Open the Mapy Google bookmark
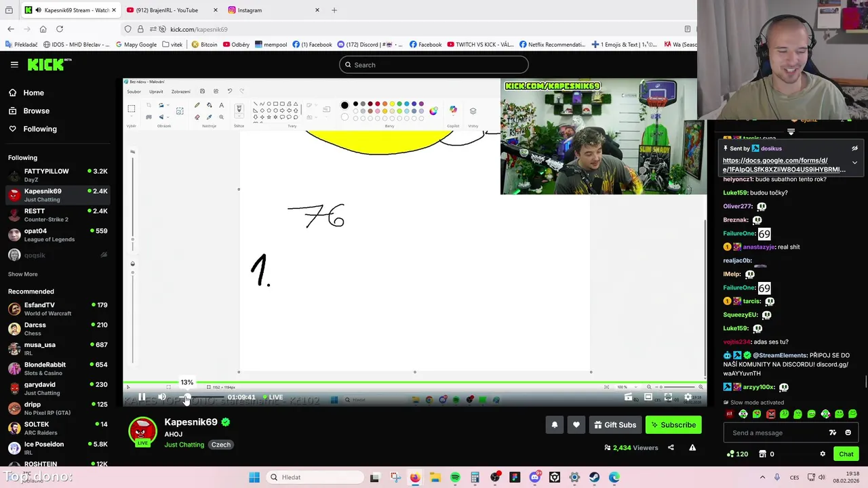 click(x=136, y=45)
